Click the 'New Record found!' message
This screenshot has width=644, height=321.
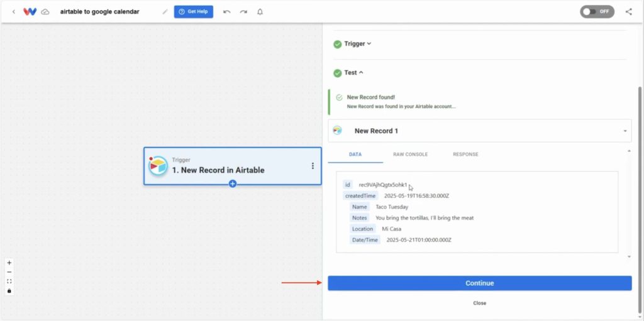pos(371,97)
